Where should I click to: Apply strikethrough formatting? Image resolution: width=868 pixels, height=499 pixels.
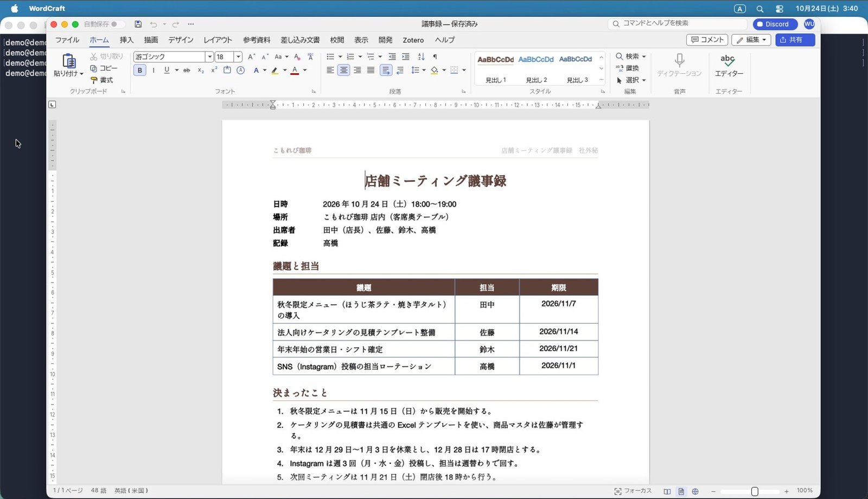[187, 70]
